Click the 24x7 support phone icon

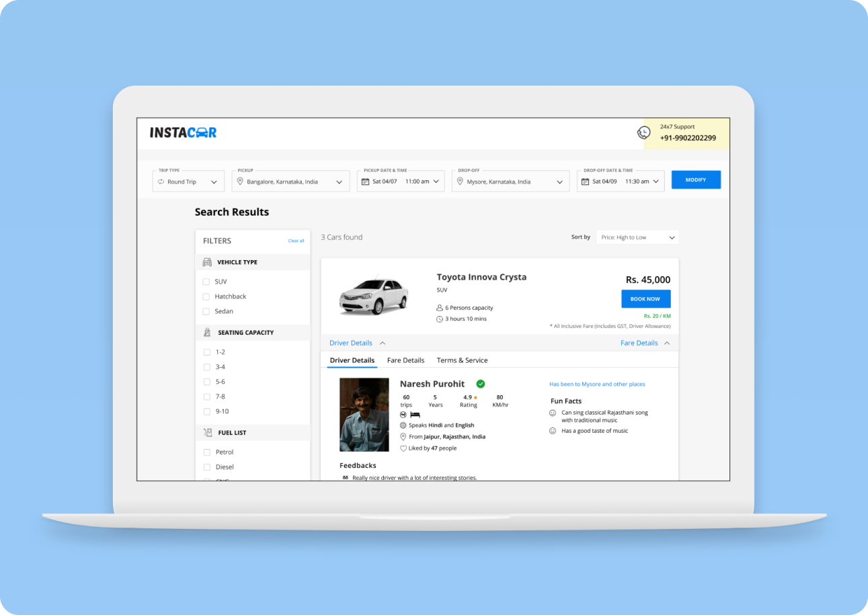(x=643, y=133)
